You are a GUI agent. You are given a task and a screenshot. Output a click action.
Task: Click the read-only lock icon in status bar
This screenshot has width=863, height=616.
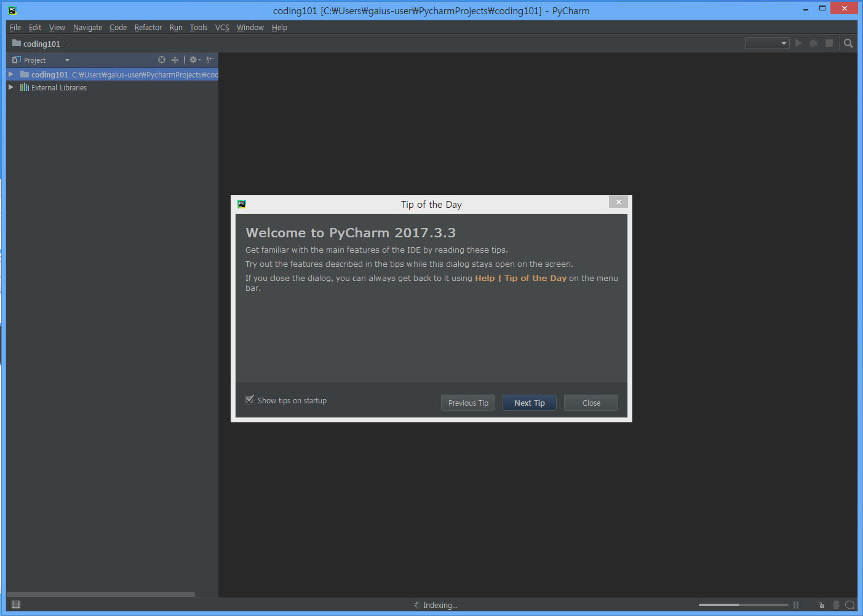[821, 605]
